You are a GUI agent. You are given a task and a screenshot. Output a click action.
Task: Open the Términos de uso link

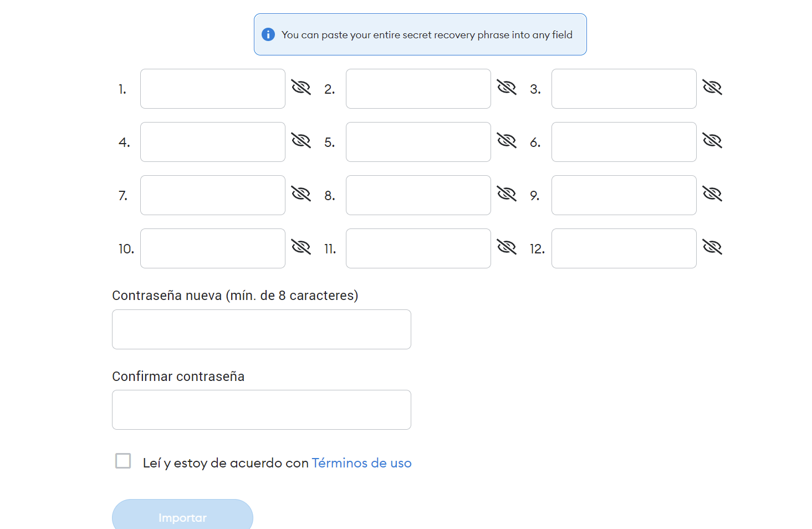[x=361, y=463]
